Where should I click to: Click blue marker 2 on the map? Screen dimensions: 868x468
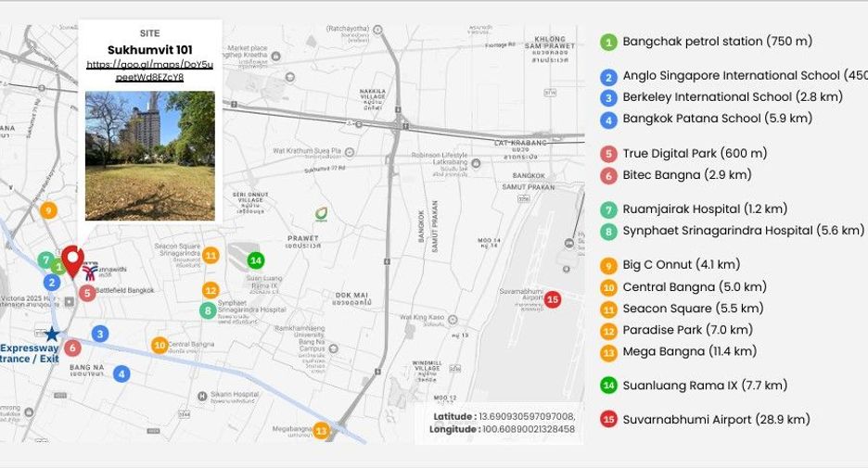click(52, 283)
